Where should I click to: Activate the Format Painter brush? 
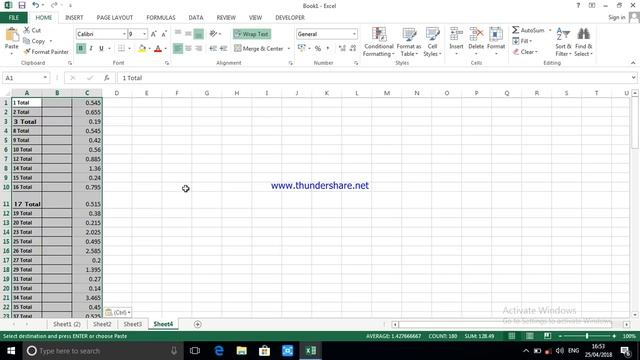coord(27,52)
